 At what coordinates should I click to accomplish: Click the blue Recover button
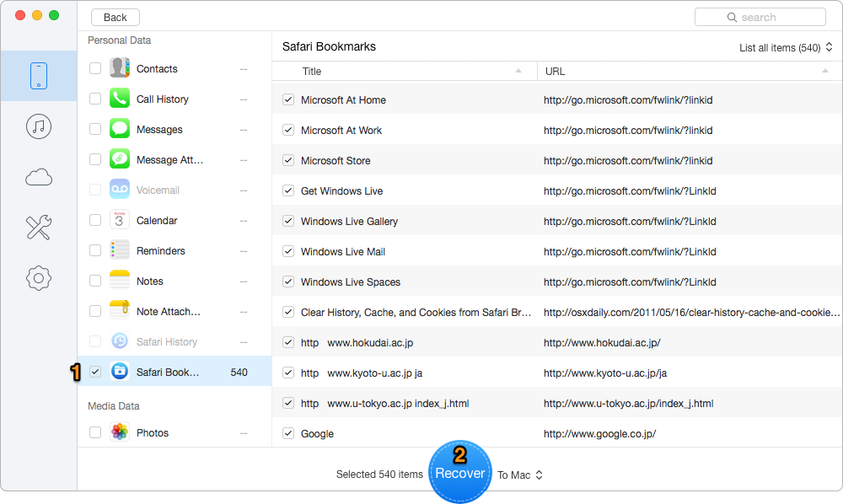click(x=460, y=472)
